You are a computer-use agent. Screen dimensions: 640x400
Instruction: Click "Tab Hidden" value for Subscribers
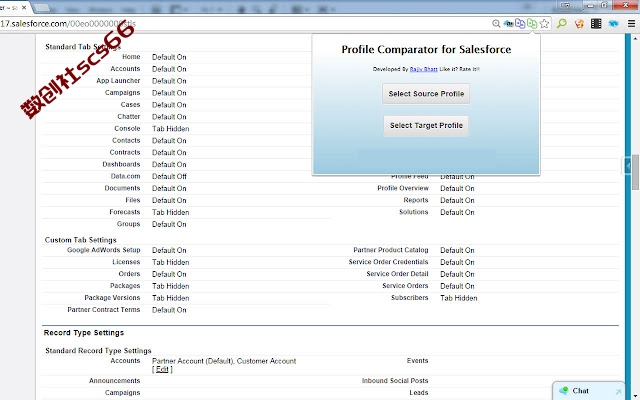458,298
